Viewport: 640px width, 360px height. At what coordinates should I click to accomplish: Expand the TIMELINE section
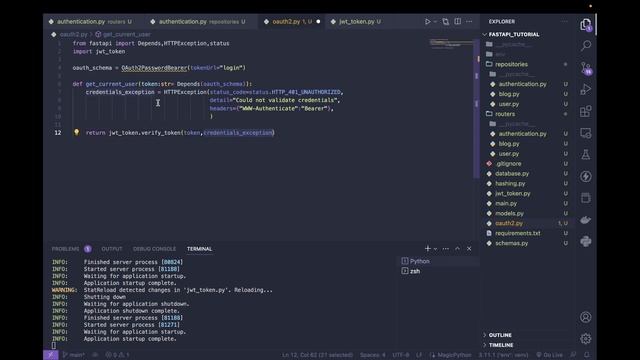coord(501,345)
